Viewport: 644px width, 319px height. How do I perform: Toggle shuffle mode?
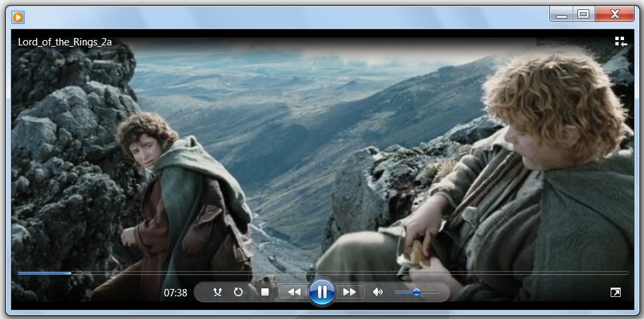tap(218, 292)
